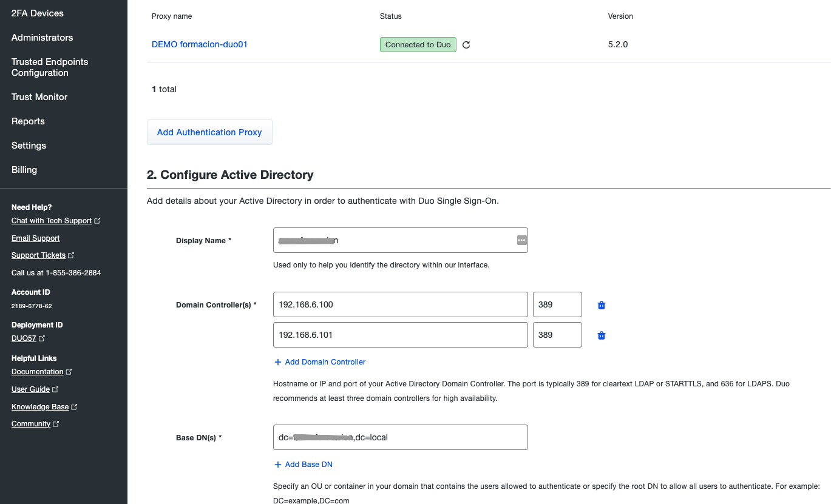
Task: Open Knowledge Base helpful link
Action: pyautogui.click(x=40, y=407)
